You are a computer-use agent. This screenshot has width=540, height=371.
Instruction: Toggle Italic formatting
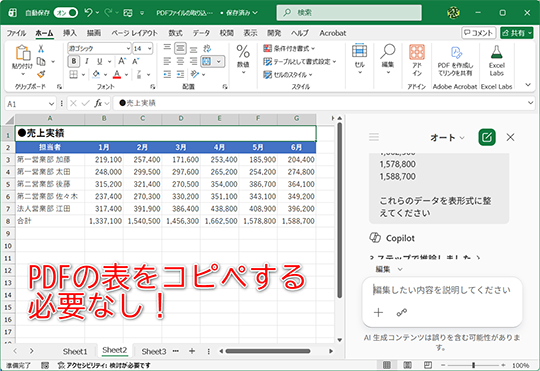click(x=86, y=61)
